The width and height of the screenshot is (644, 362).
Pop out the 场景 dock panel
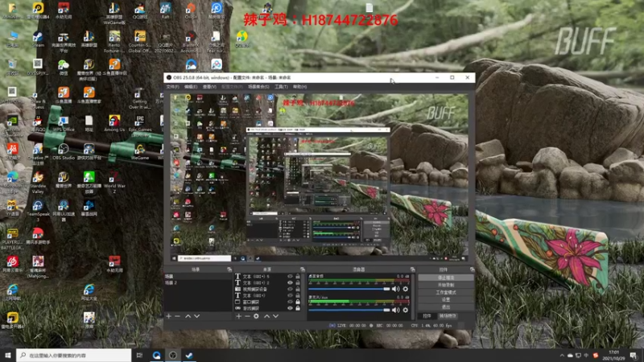point(229,269)
